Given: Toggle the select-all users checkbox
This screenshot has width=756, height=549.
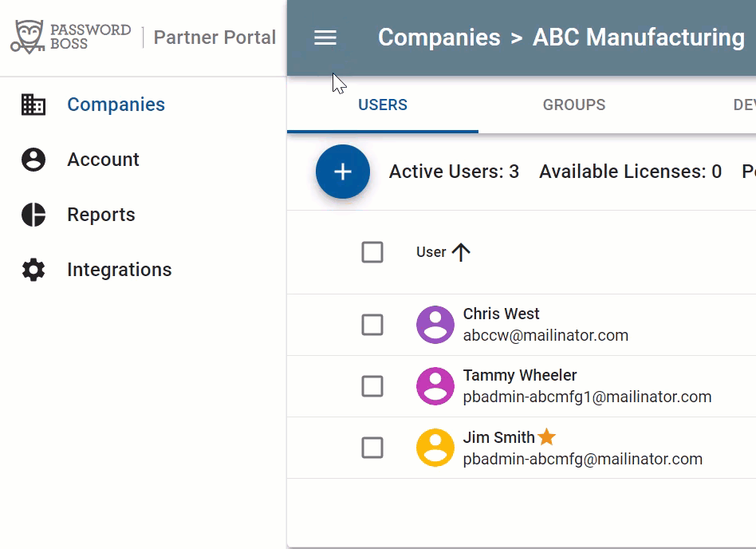Looking at the screenshot, I should pyautogui.click(x=372, y=252).
